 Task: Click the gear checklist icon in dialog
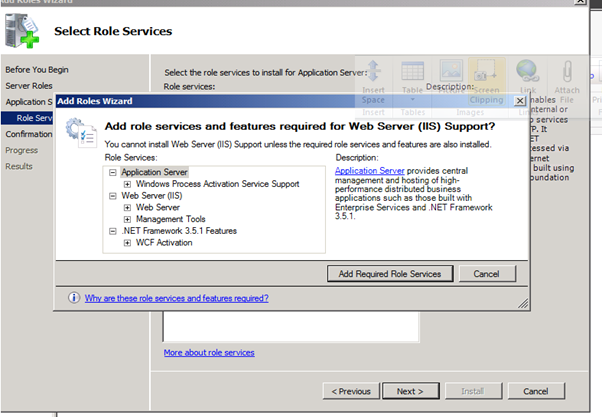pyautogui.click(x=81, y=133)
